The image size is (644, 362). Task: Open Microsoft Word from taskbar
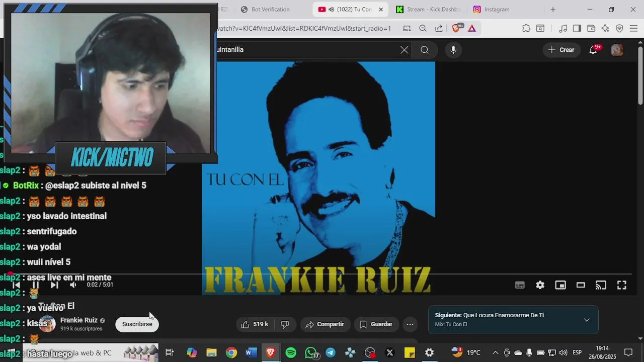251,353
